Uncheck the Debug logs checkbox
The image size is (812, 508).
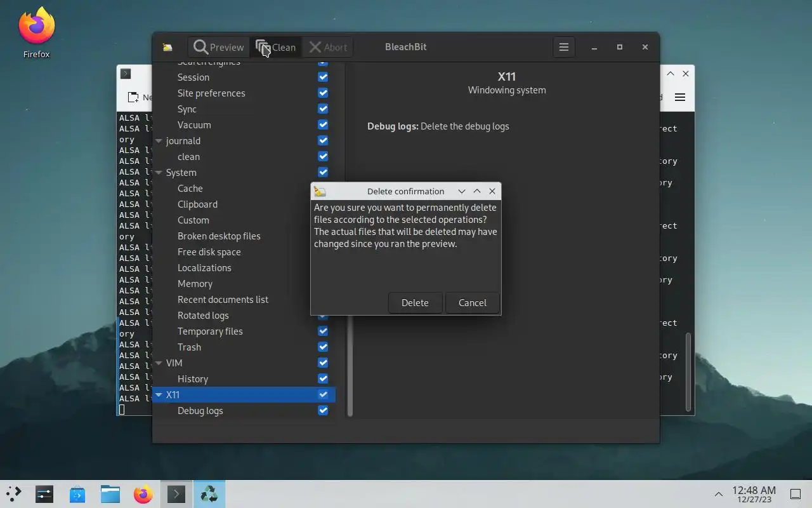(x=323, y=410)
